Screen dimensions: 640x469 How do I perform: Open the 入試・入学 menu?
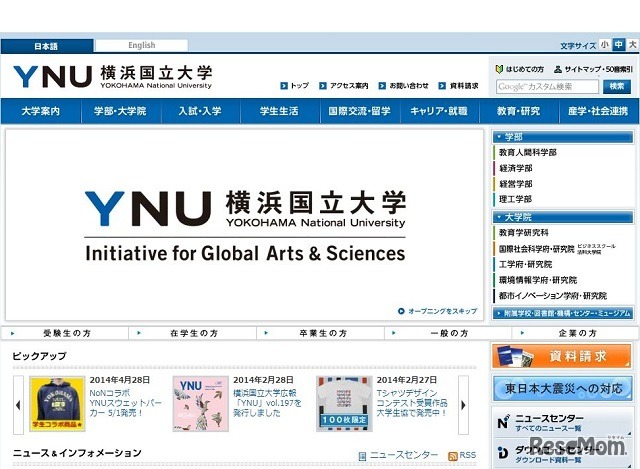(200, 111)
